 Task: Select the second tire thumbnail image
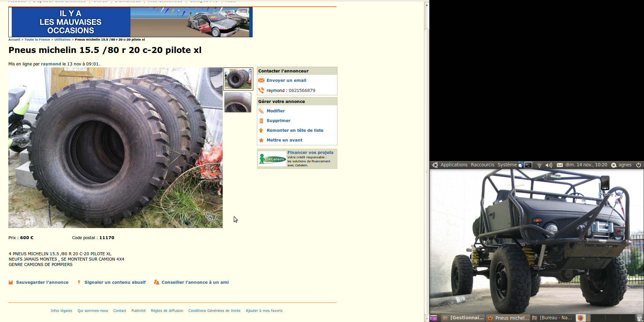click(x=238, y=102)
